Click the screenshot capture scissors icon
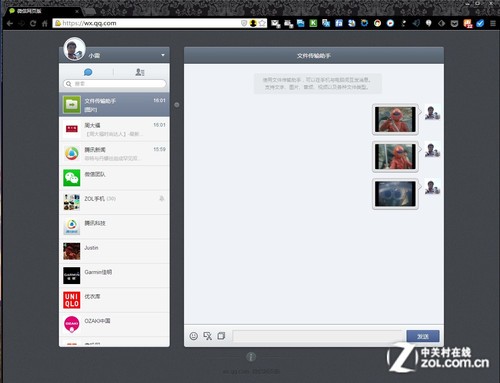500x383 pixels. click(x=208, y=336)
